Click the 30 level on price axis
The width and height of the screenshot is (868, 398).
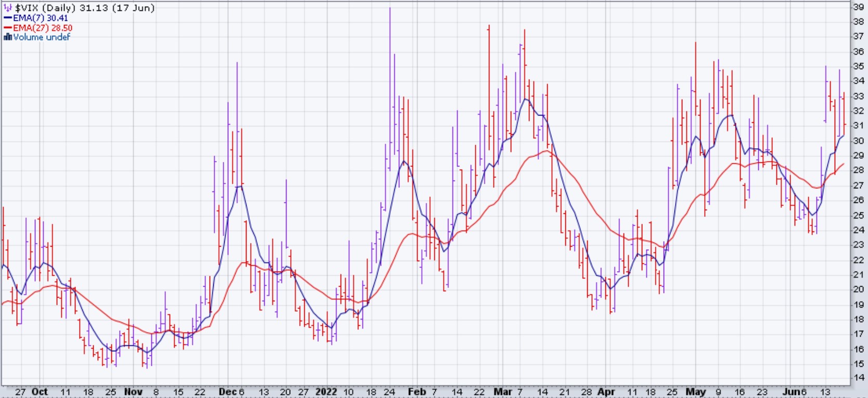(x=858, y=140)
